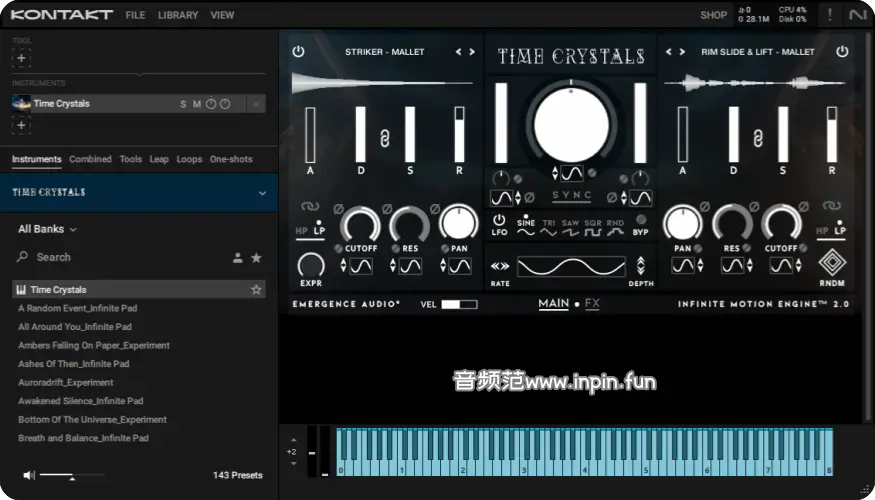Solo the Time Crystals instrument
The image size is (875, 500).
pyautogui.click(x=183, y=104)
